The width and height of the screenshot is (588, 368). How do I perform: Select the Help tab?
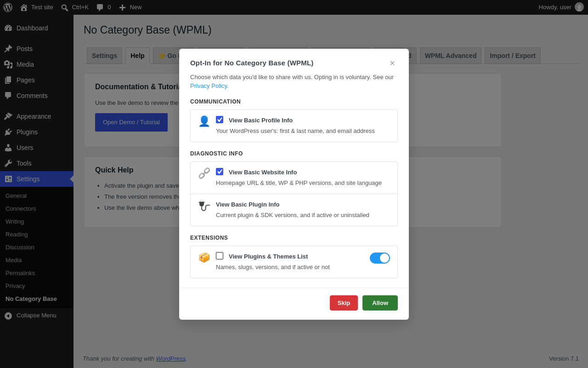[x=137, y=56]
